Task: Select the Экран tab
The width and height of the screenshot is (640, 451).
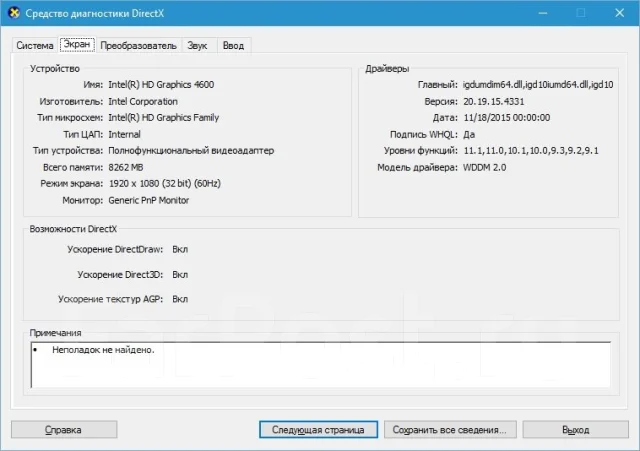Action: coord(77,44)
